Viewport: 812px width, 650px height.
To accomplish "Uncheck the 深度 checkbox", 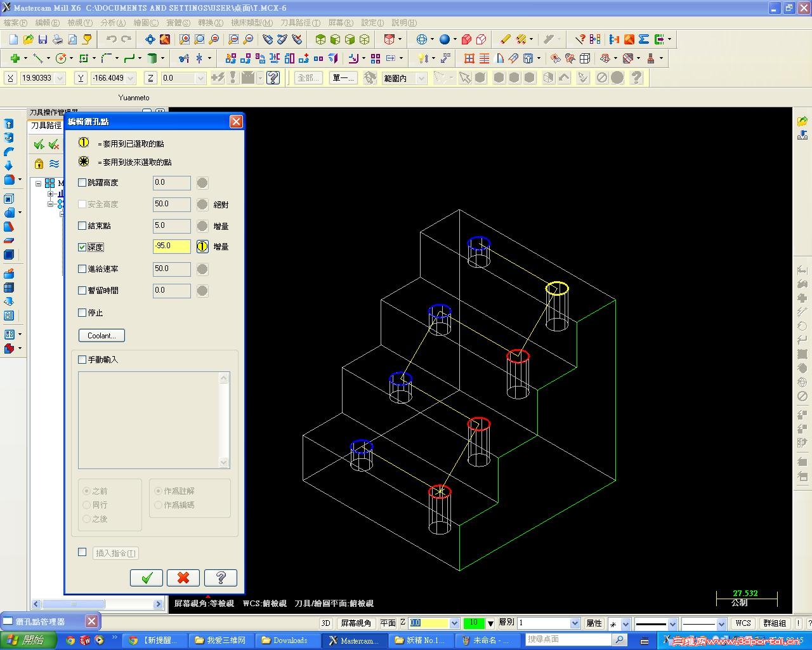I will pos(82,248).
